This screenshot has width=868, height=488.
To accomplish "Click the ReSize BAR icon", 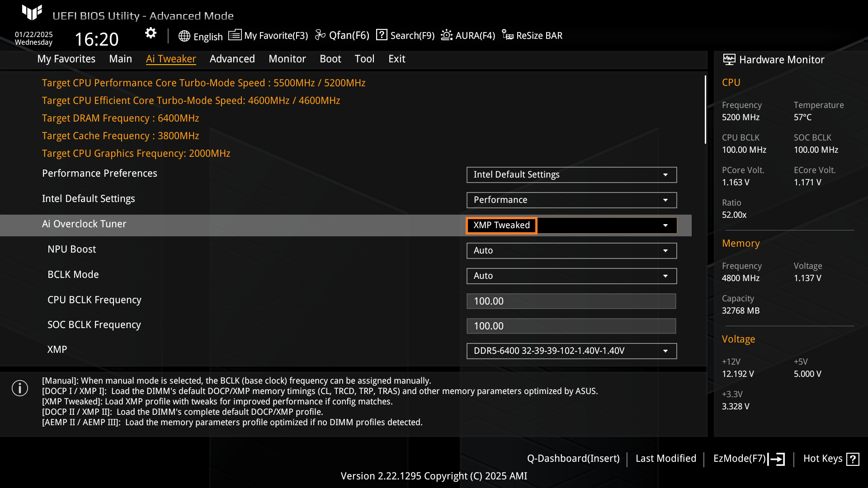I will pyautogui.click(x=507, y=35).
